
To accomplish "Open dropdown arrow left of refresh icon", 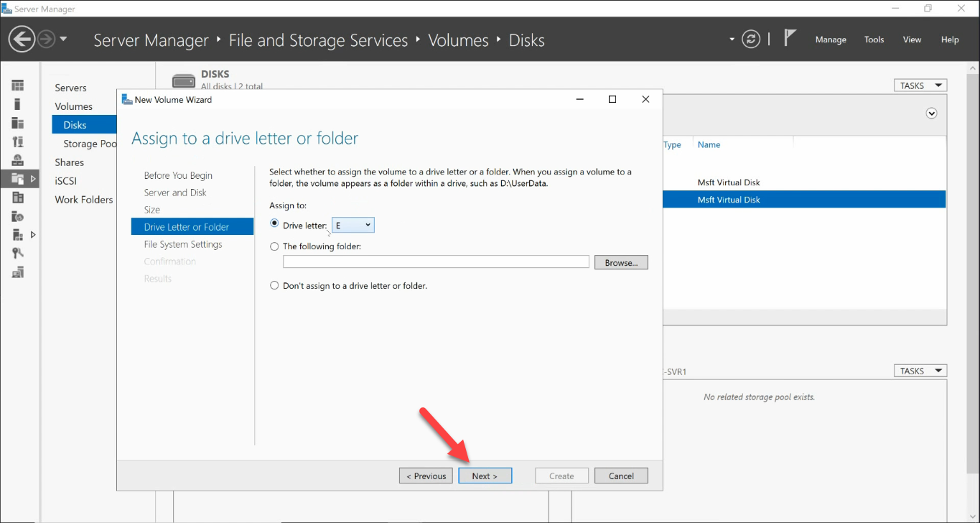I will point(732,40).
